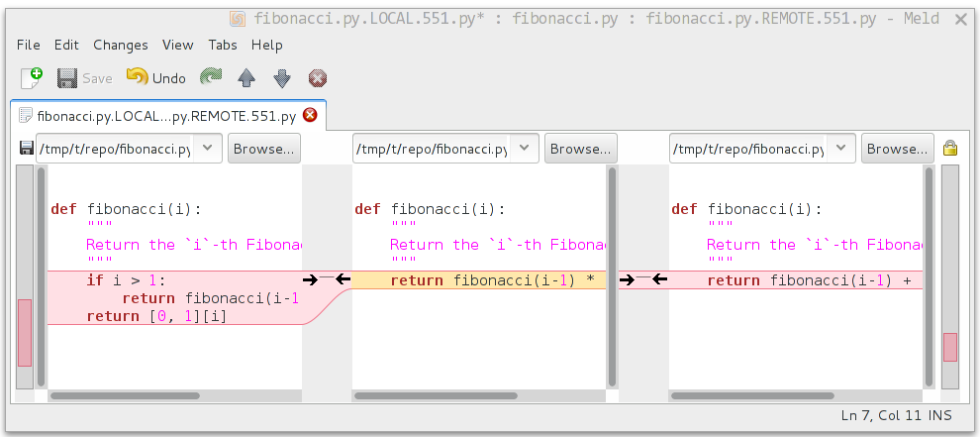This screenshot has width=980, height=437.
Task: Click the Redo arrow icon
Action: click(x=210, y=78)
